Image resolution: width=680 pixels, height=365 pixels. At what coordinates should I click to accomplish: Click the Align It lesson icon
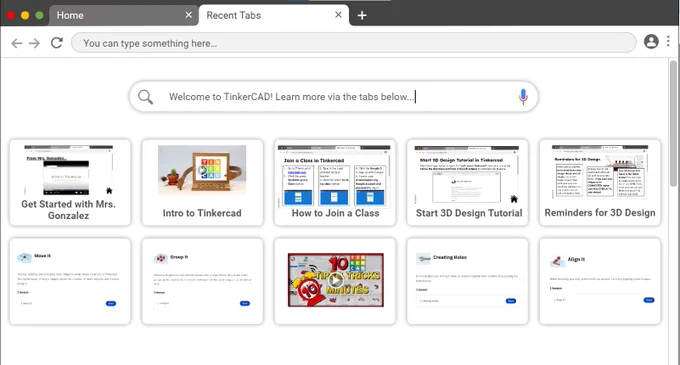(x=557, y=261)
